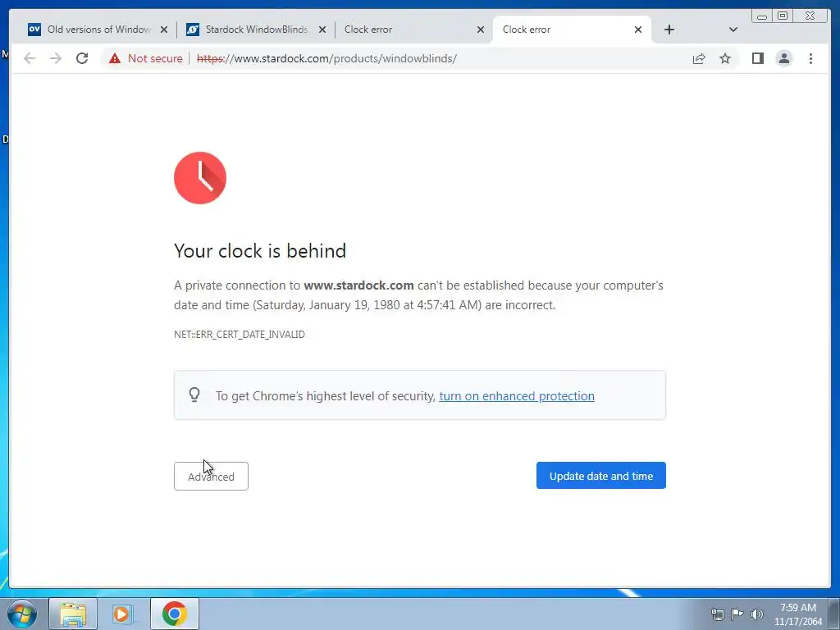Open the Windows Start menu
This screenshot has width=840, height=630.
[x=22, y=614]
